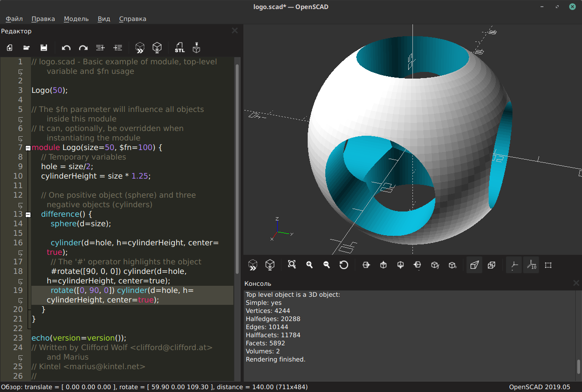The image size is (582, 392).
Task: Click console line 'Facets: 5892'
Action: 265,343
